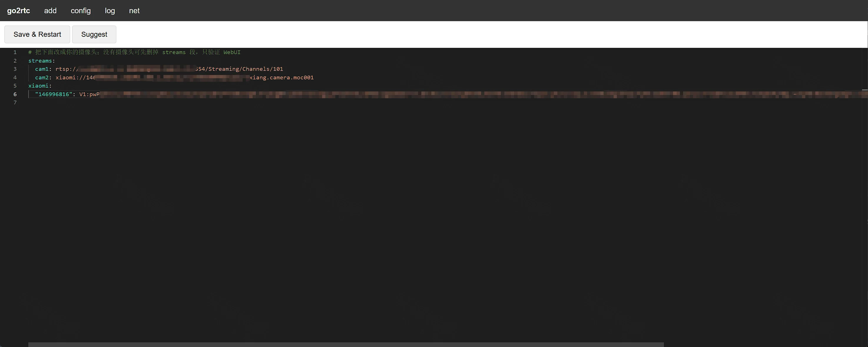This screenshot has height=347, width=868.
Task: Click the camera.moc001 text on line 4
Action: point(291,77)
